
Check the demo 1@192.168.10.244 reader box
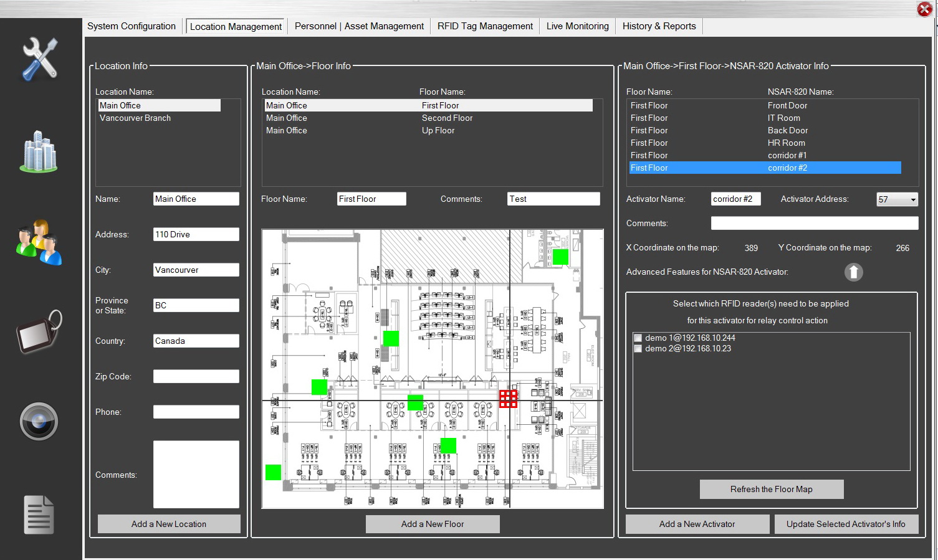click(x=638, y=338)
